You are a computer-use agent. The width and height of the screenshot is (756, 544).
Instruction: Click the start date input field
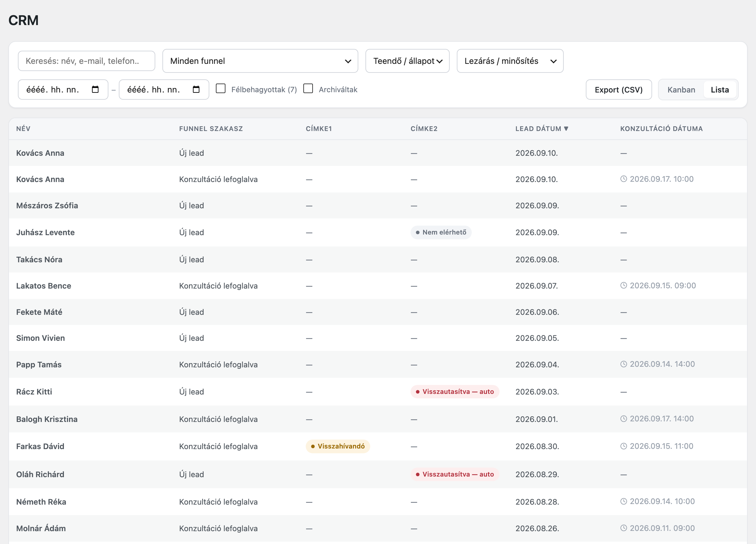click(63, 90)
